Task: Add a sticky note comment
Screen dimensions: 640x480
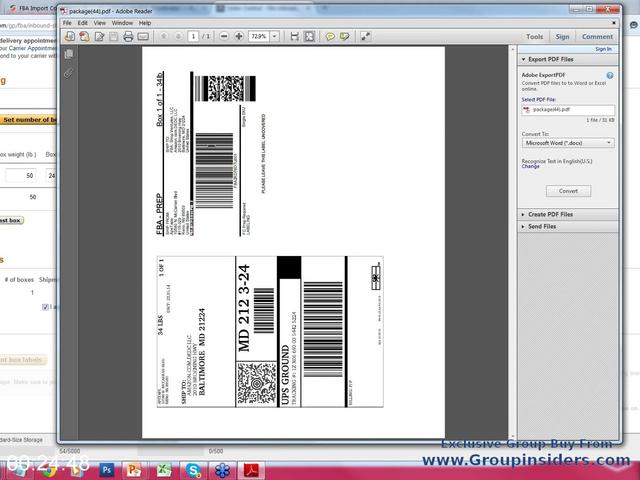Action: pos(330,36)
